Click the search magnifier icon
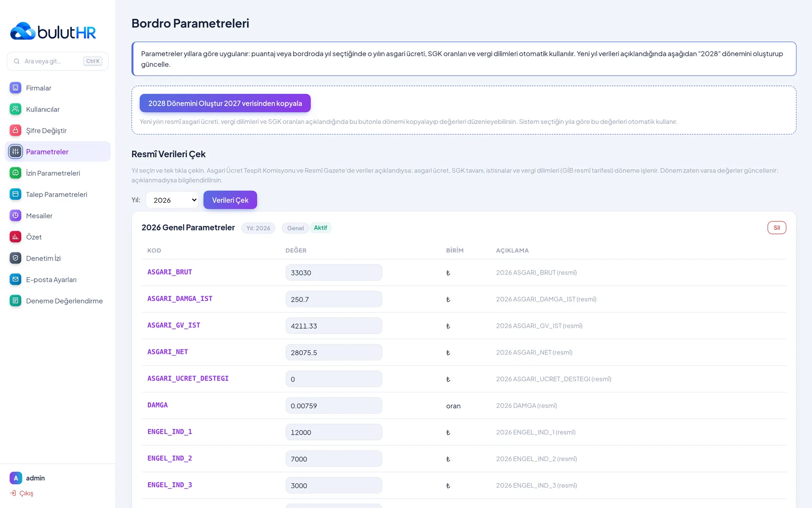 17,61
